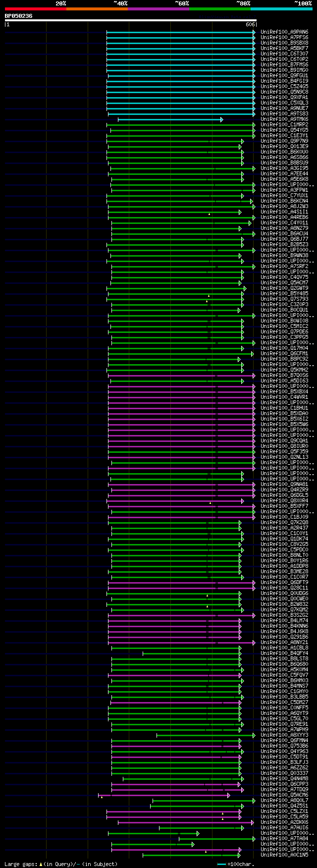Open hit UniRef100_A8NY21

coord(284,642)
